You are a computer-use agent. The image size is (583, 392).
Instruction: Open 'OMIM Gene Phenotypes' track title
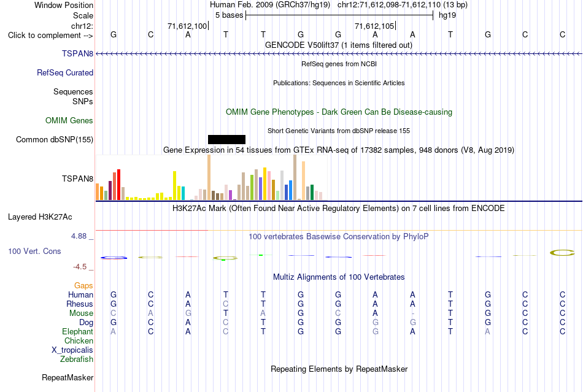[339, 112]
